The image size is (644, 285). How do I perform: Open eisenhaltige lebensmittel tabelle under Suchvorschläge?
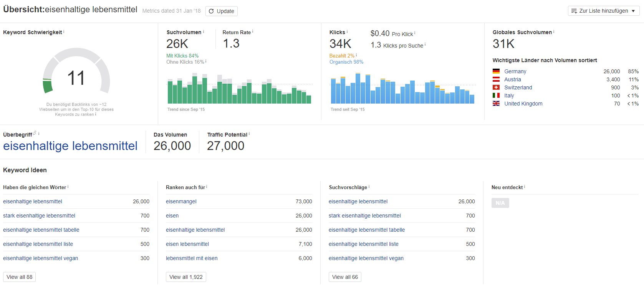367,230
